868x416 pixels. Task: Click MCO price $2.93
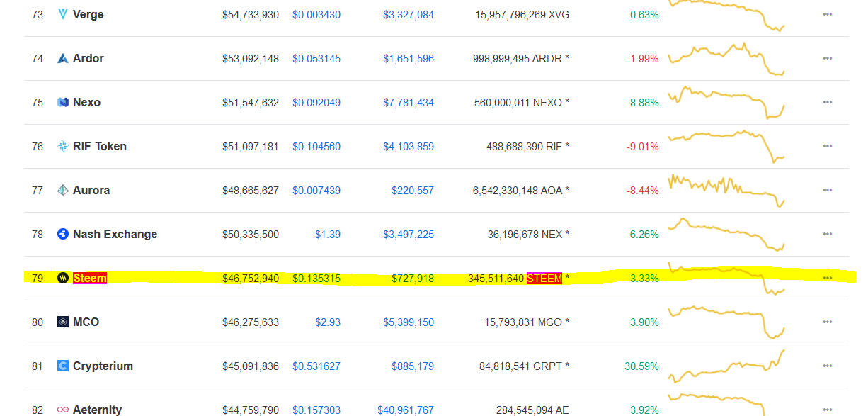click(328, 322)
